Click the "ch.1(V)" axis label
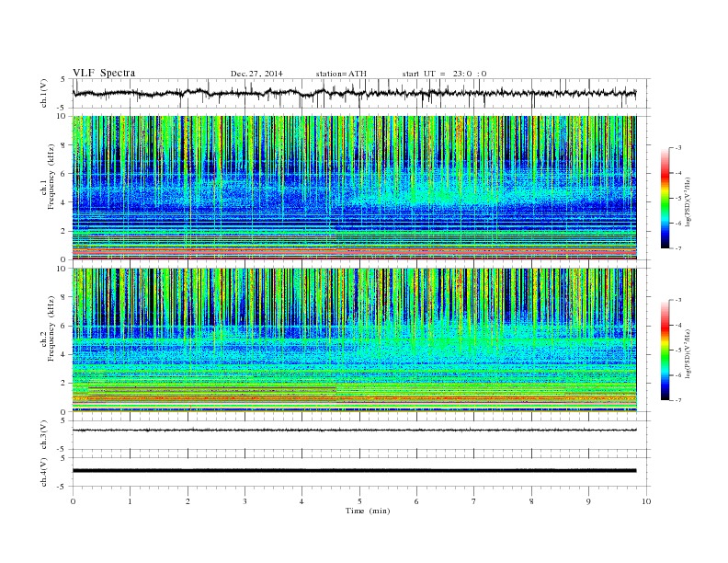 pos(44,93)
